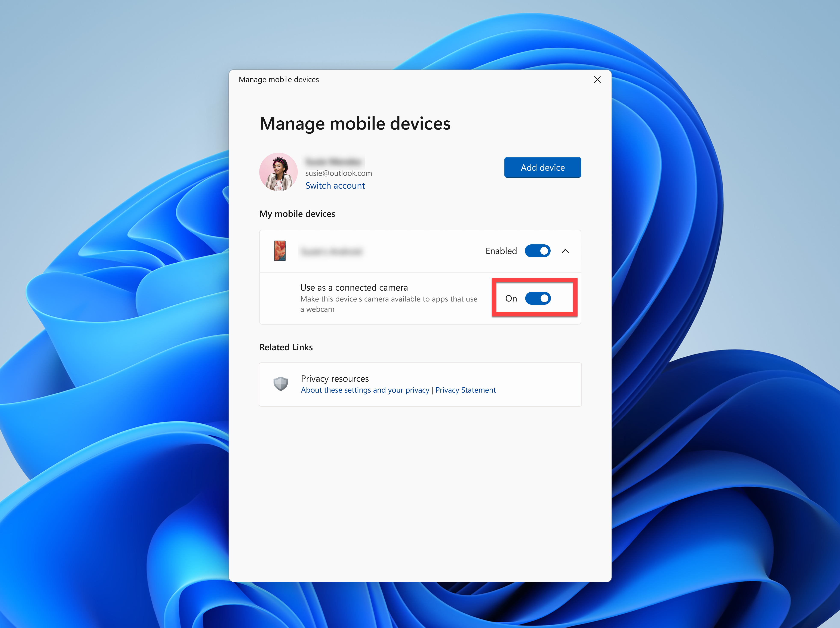Click the connected camera description text
The image size is (840, 628).
click(x=389, y=304)
